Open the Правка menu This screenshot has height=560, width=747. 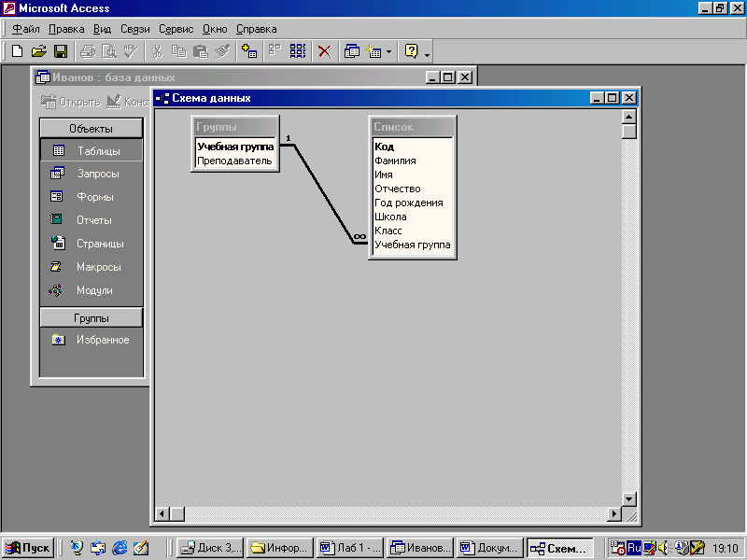point(66,29)
